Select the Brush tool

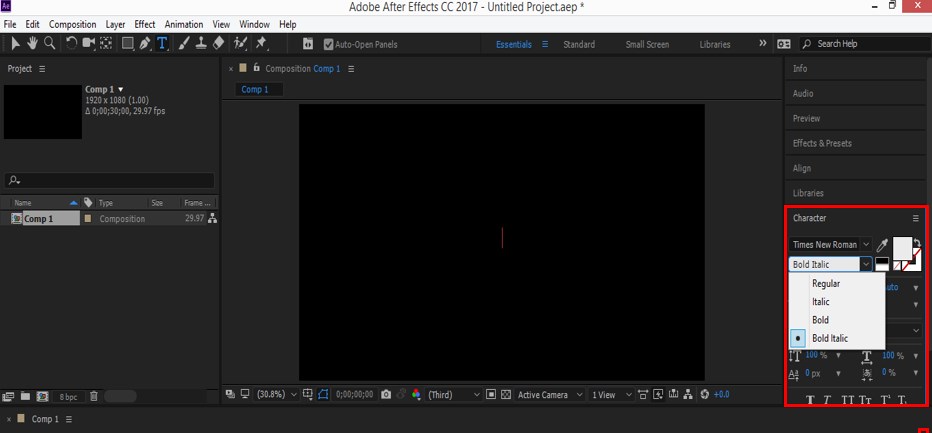click(x=184, y=43)
